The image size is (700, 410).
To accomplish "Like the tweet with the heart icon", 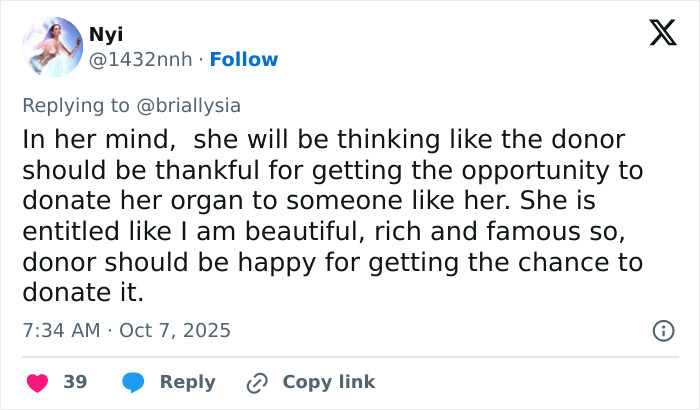I will coord(38,382).
